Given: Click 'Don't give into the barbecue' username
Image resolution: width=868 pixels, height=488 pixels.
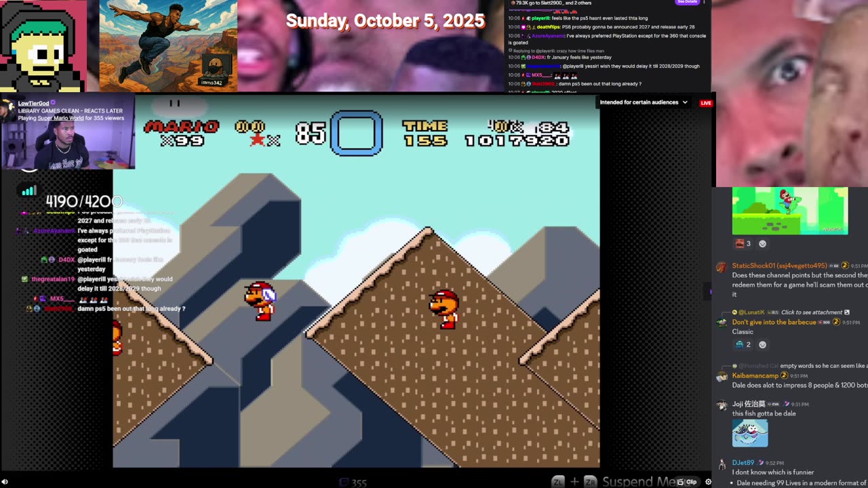Looking at the screenshot, I should [x=774, y=322].
